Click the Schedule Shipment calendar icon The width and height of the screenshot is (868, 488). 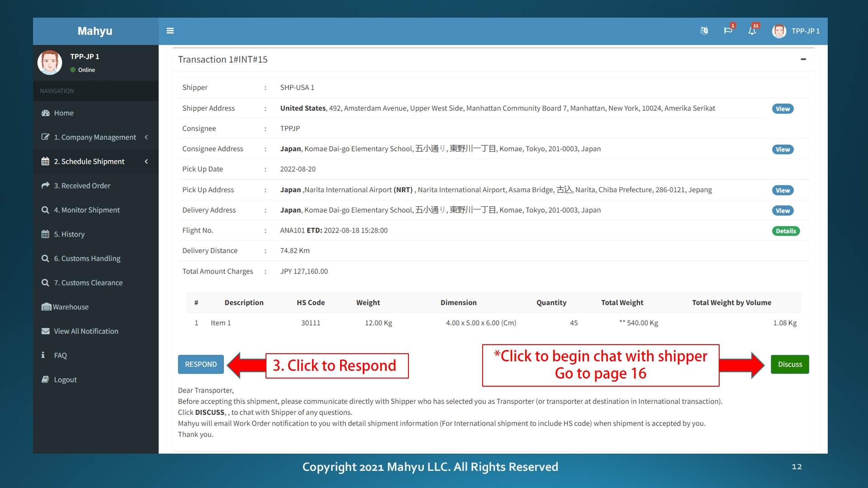(45, 161)
